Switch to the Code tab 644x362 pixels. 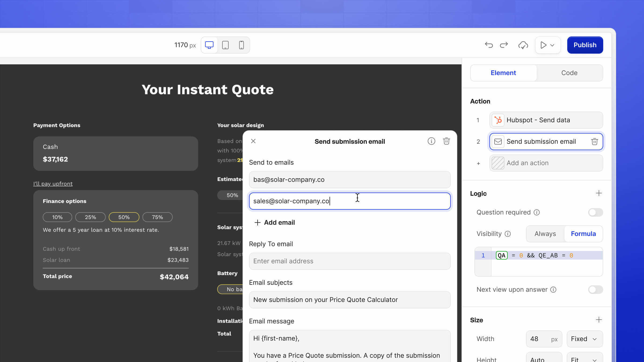(569, 73)
